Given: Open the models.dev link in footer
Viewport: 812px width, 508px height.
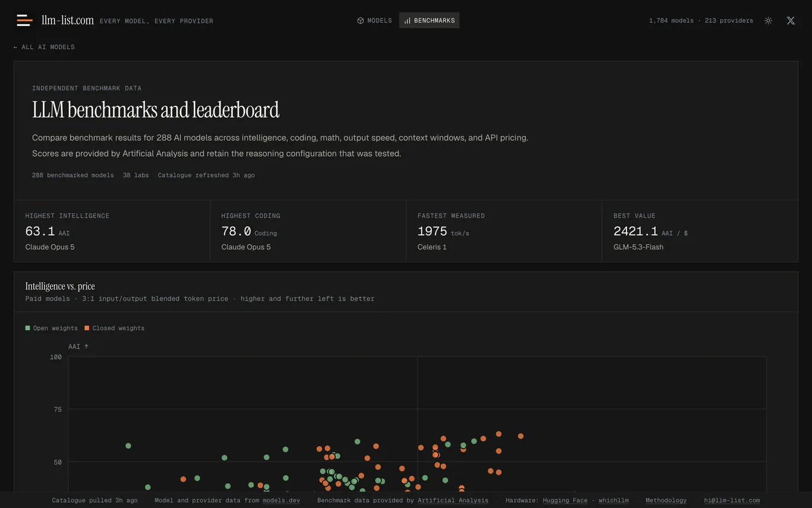Looking at the screenshot, I should pos(281,500).
